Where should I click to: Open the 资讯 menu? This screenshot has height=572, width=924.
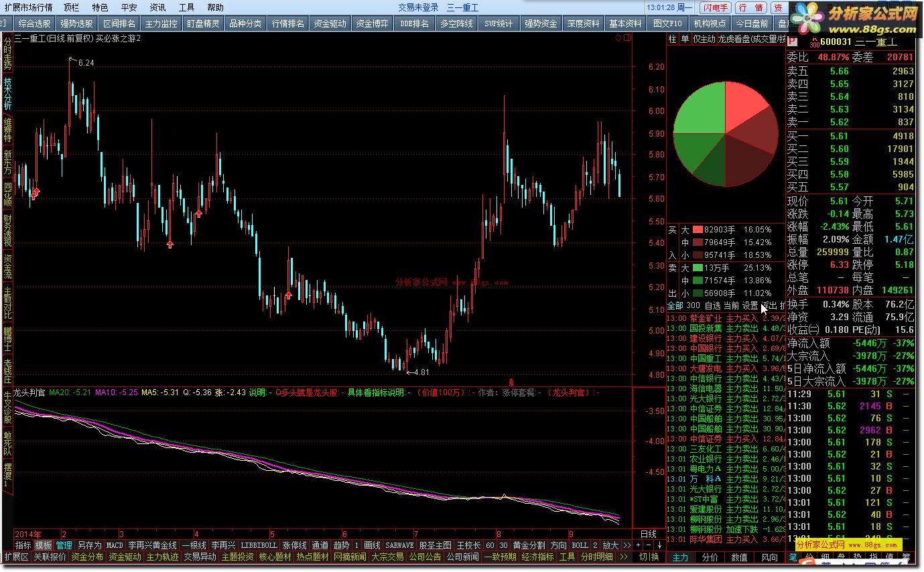tap(158, 7)
